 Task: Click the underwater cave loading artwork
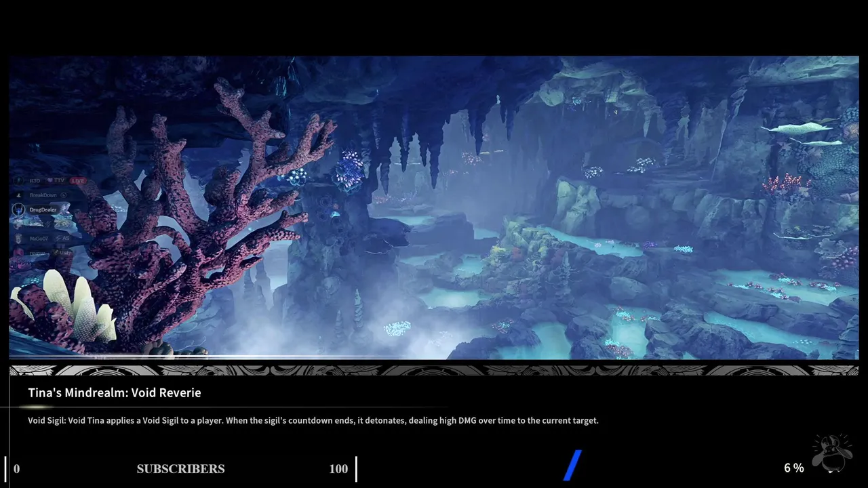pyautogui.click(x=434, y=207)
